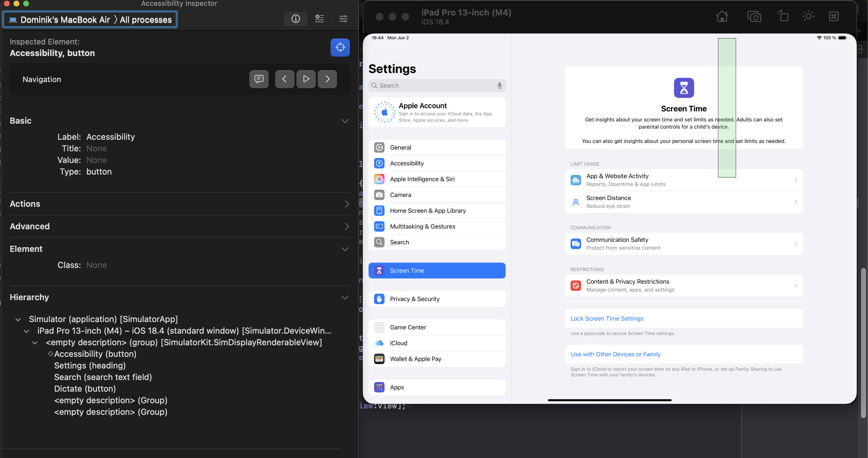Collapse the Element section
Screen dimensions: 868x458
(345, 249)
